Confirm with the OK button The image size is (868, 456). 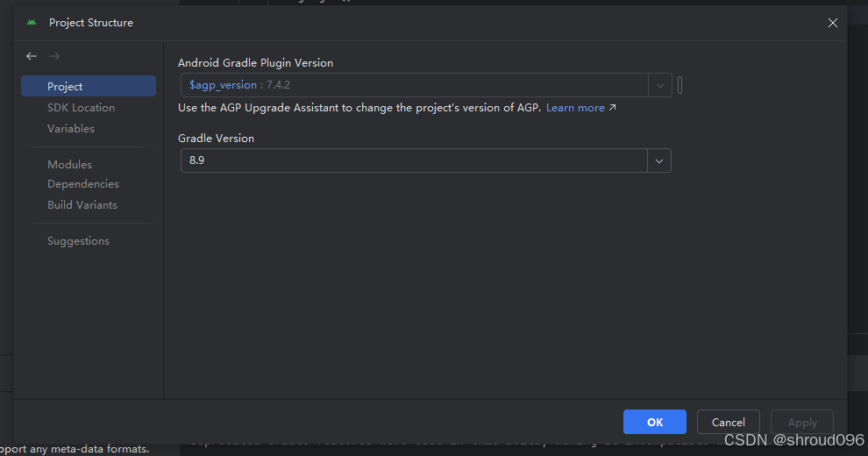click(655, 423)
